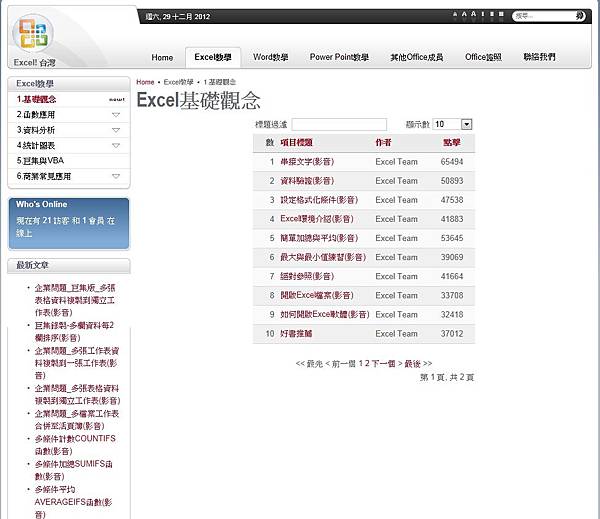Open latest article 企業問題_多檔案工作表合併至活頁簿
Image resolution: width=600 pixels, height=519 pixels.
click(x=77, y=420)
